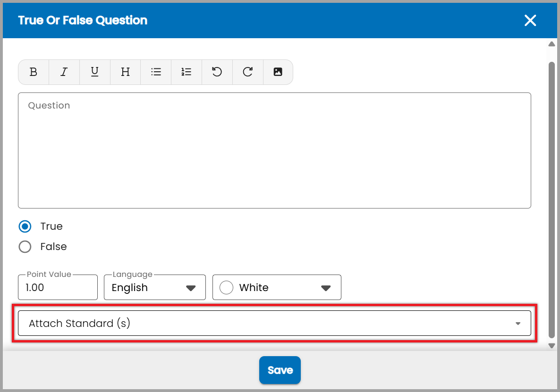560x392 pixels.
Task: Apply italic formatting
Action: click(64, 72)
